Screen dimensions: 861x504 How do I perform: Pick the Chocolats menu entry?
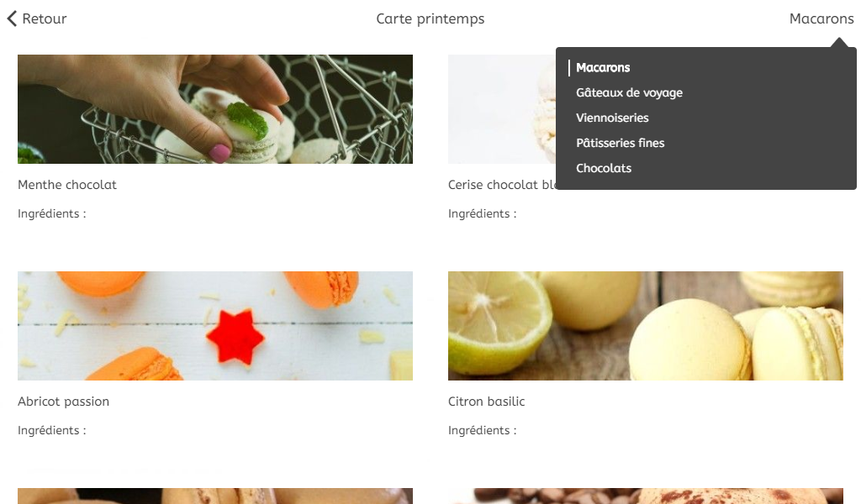pos(604,168)
